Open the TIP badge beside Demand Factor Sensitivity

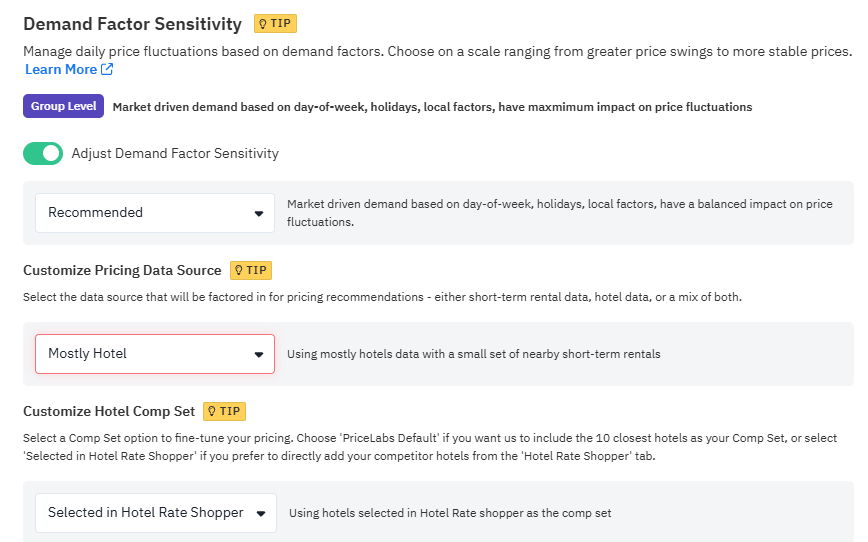coord(275,23)
